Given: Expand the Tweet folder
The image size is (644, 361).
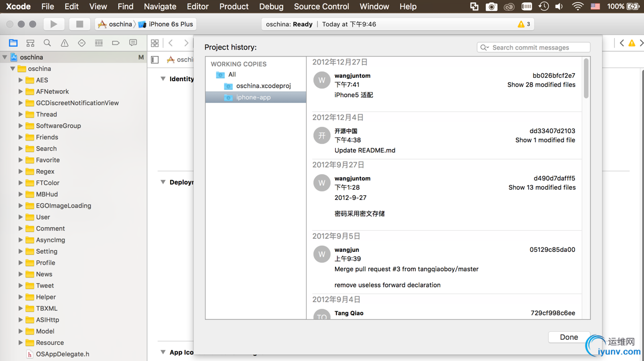Looking at the screenshot, I should (20, 286).
